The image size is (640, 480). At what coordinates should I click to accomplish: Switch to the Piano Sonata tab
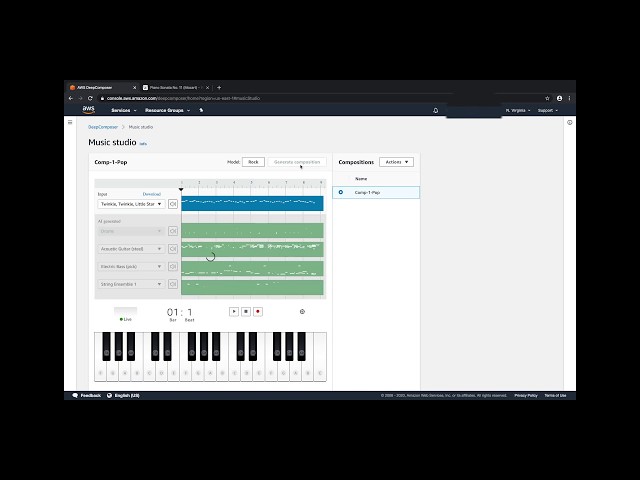[x=176, y=87]
